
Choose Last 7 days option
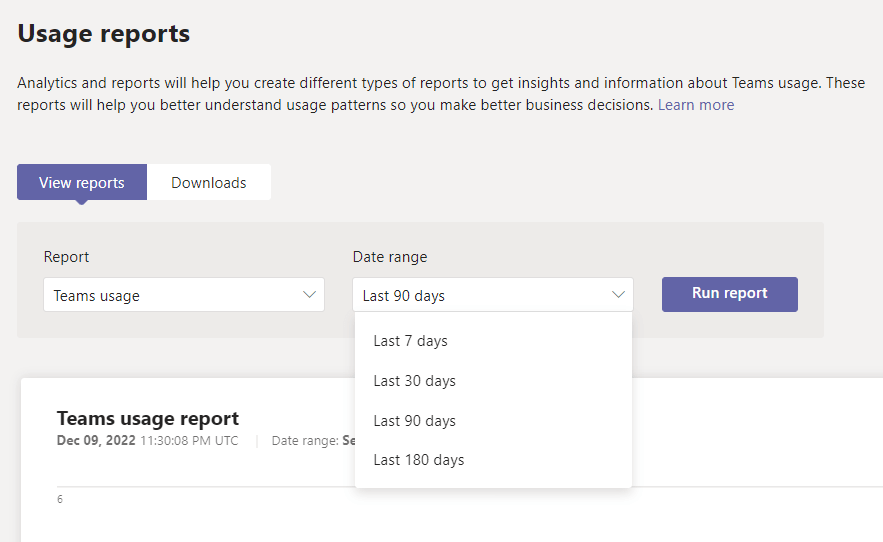pyautogui.click(x=493, y=341)
